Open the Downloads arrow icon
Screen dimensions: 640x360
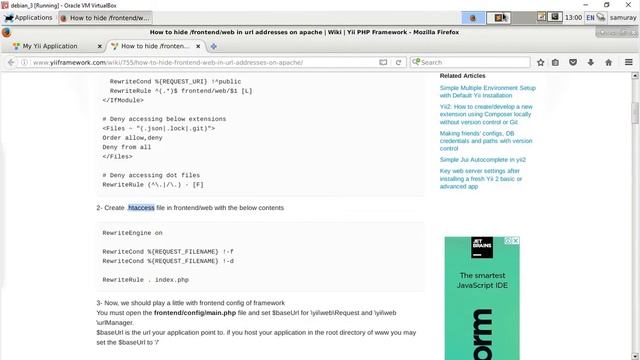(x=591, y=62)
